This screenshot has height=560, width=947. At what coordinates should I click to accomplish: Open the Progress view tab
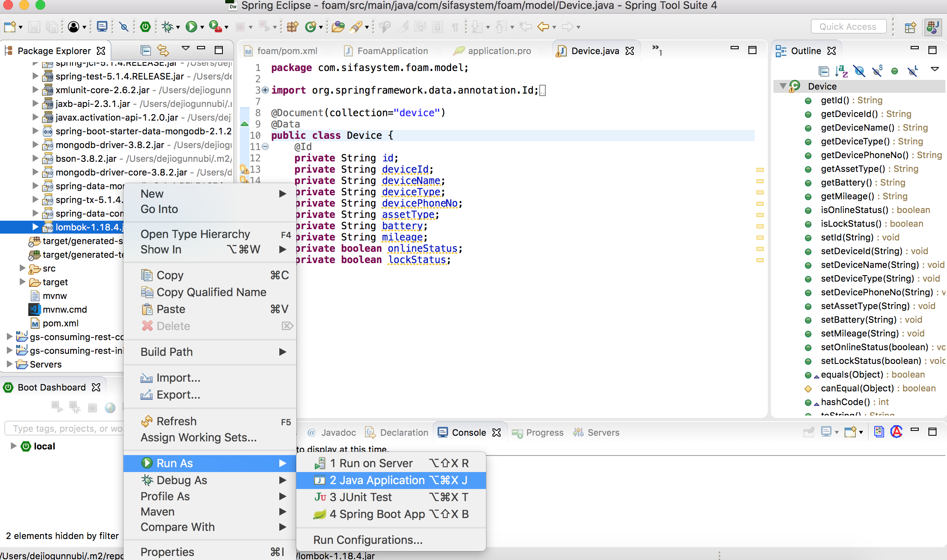[x=537, y=433]
